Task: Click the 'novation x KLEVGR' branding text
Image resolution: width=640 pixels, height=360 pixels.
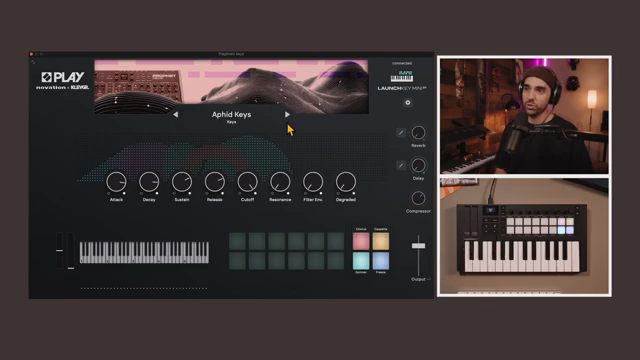Action: click(62, 87)
